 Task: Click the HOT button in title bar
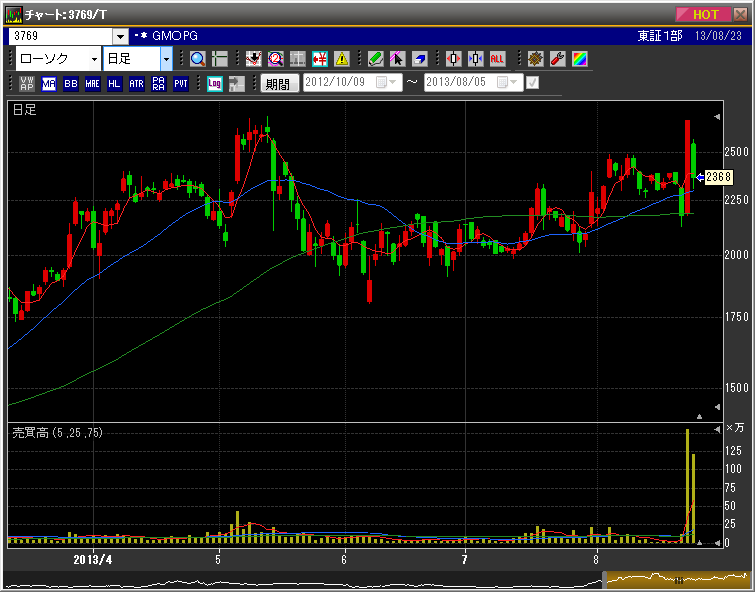706,14
